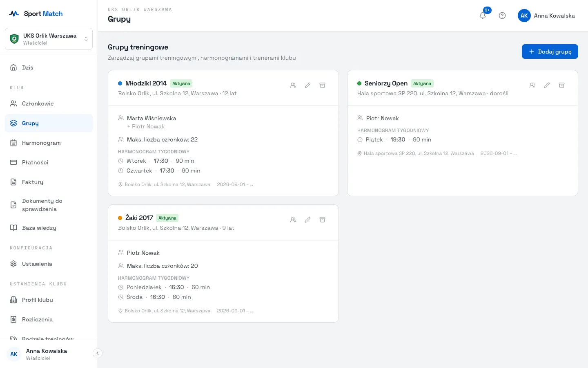Open Profil klubu in the sidebar
The height and width of the screenshot is (368, 588).
click(49, 300)
